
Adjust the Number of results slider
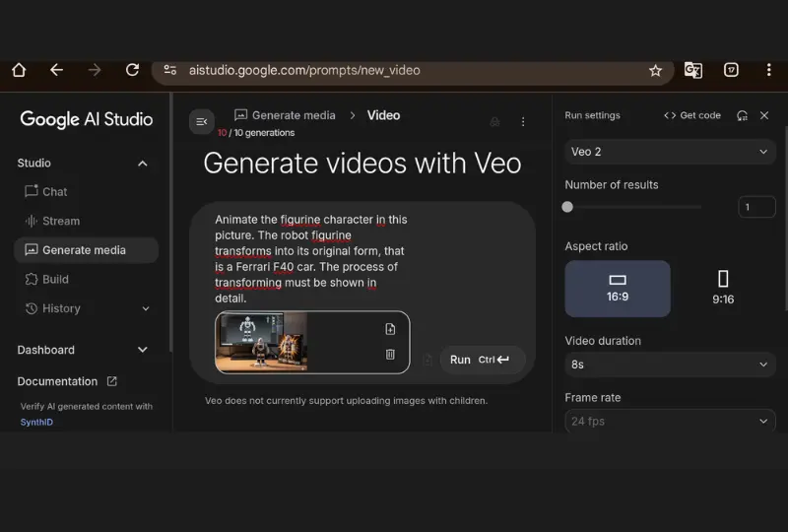567,207
